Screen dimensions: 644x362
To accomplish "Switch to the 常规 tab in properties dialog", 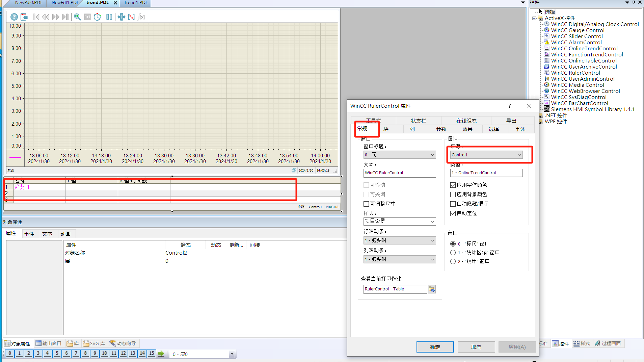I will pyautogui.click(x=362, y=129).
